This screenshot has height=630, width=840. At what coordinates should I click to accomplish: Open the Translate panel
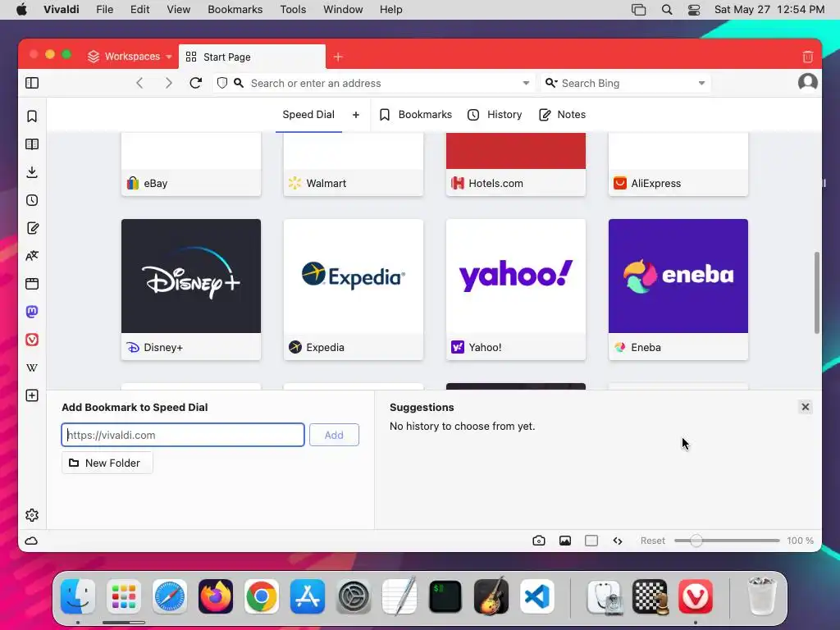click(x=32, y=256)
